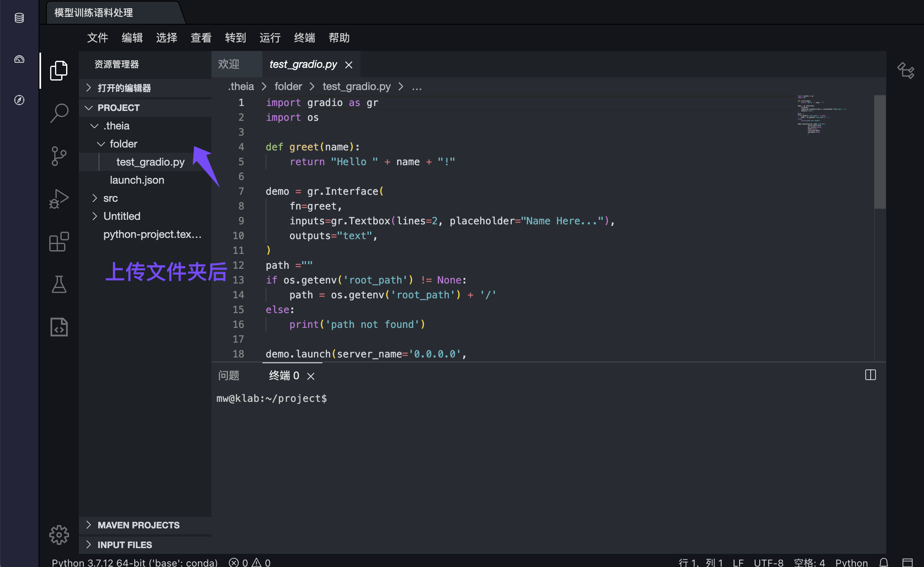Click the database icon in left rail
The width and height of the screenshot is (924, 567).
click(x=19, y=18)
